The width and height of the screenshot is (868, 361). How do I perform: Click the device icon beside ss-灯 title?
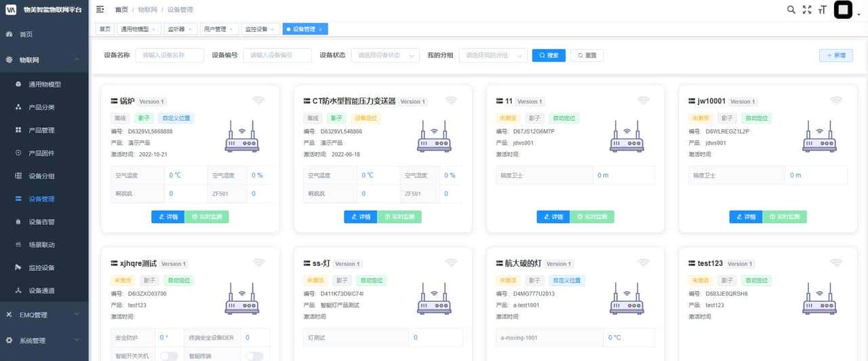point(307,263)
